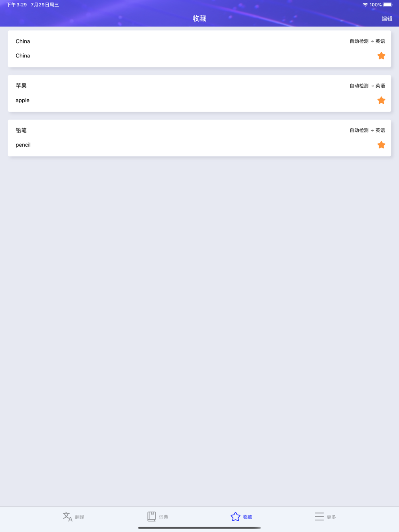
Task: Tap the favorites star outline icon
Action: (235, 516)
